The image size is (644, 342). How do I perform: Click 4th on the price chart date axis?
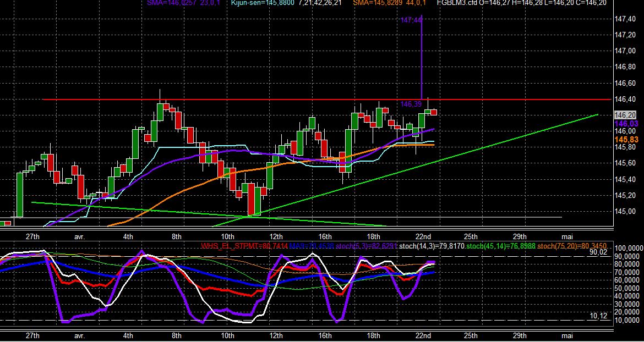coord(128,236)
